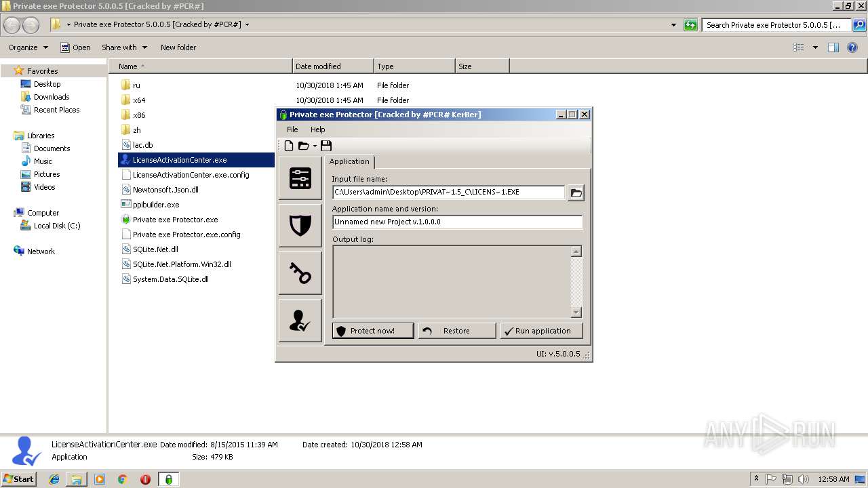Open Explorer help icon
The width and height of the screenshot is (868, 488).
pyautogui.click(x=852, y=47)
